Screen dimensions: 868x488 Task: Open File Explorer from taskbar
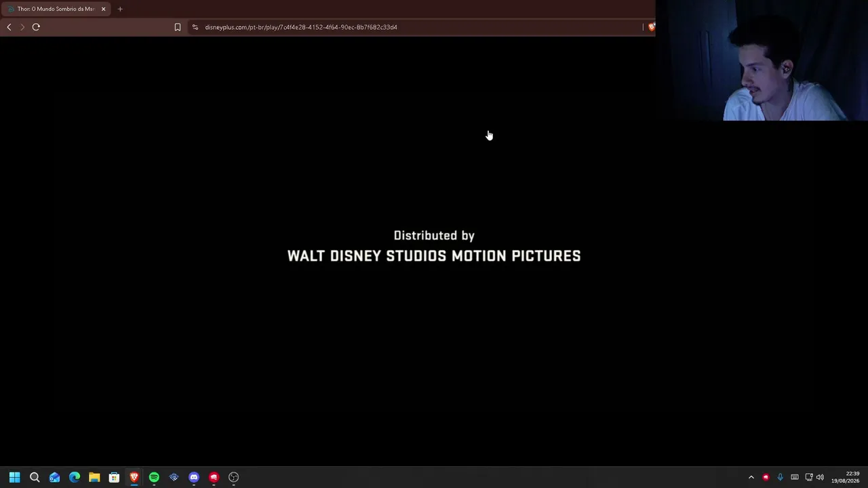[94, 477]
